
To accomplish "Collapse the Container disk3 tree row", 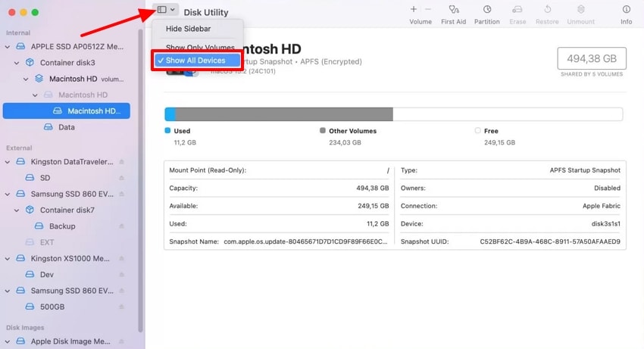I will tap(17, 63).
